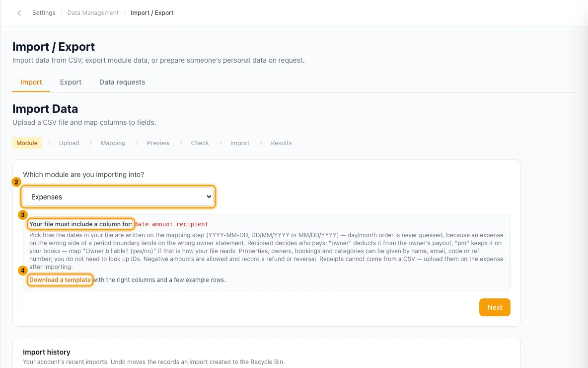Screen dimensions: 588x368
Task: Click the Import Data heading
Action: [45, 109]
